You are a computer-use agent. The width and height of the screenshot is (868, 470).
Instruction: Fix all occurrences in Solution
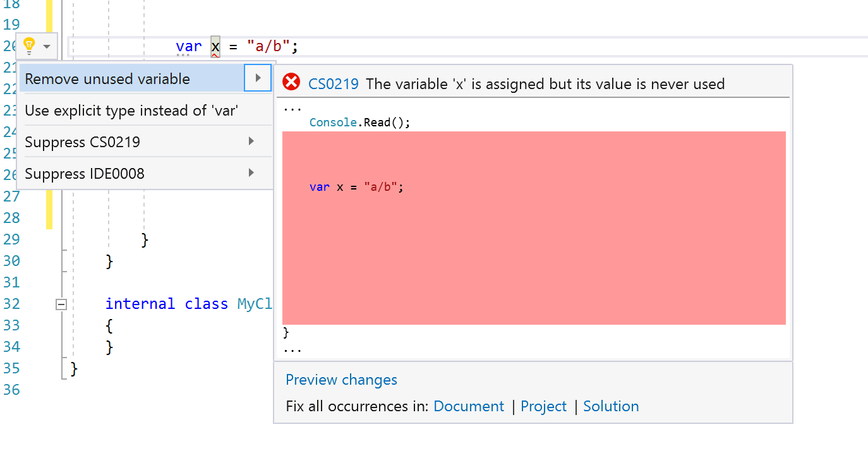click(x=611, y=406)
